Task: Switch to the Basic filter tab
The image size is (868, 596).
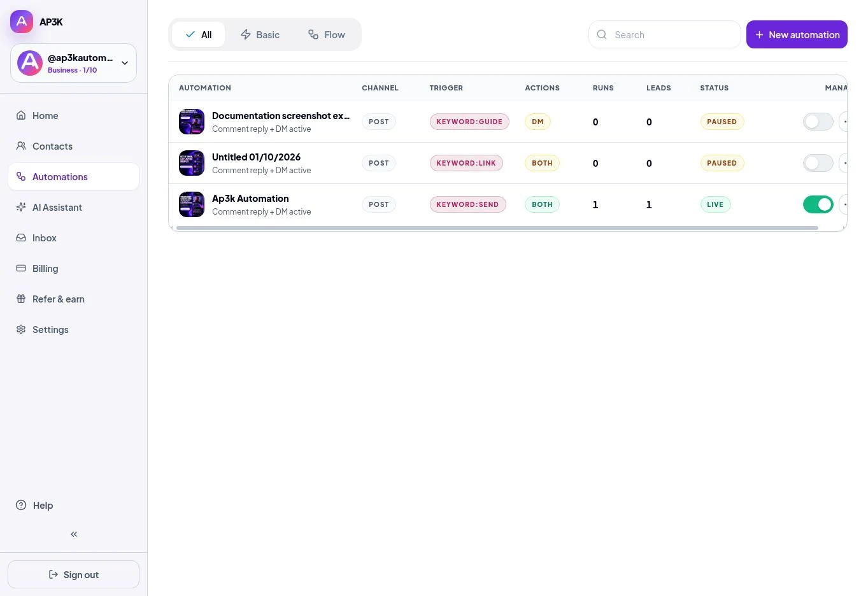Action: [x=260, y=34]
